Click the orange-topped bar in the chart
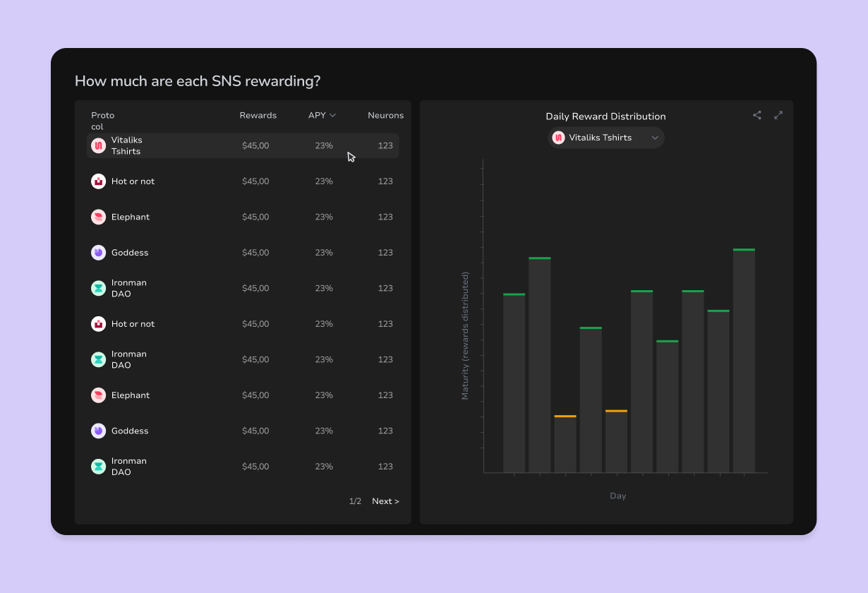The width and height of the screenshot is (868, 593). (565, 441)
